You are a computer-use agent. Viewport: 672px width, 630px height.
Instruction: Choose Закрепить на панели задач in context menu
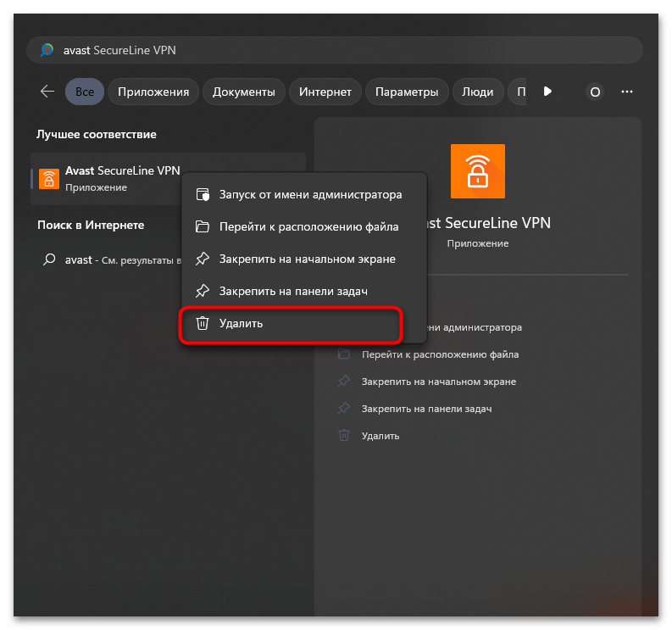(304, 291)
